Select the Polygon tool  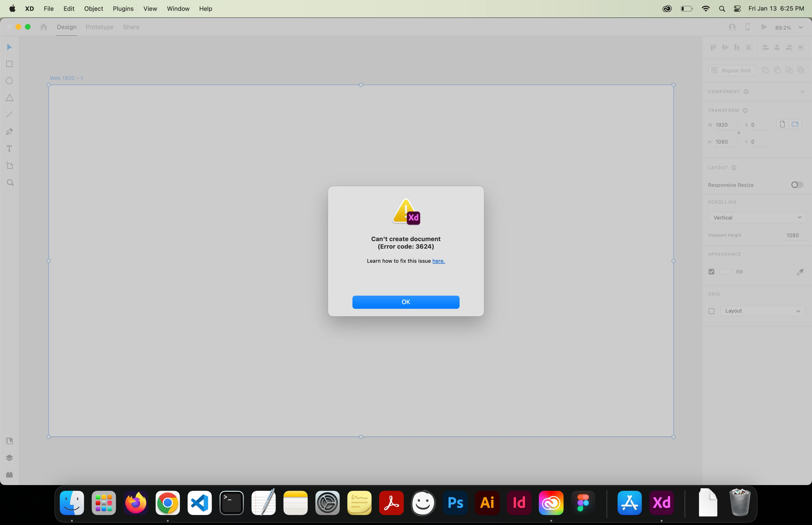click(10, 98)
